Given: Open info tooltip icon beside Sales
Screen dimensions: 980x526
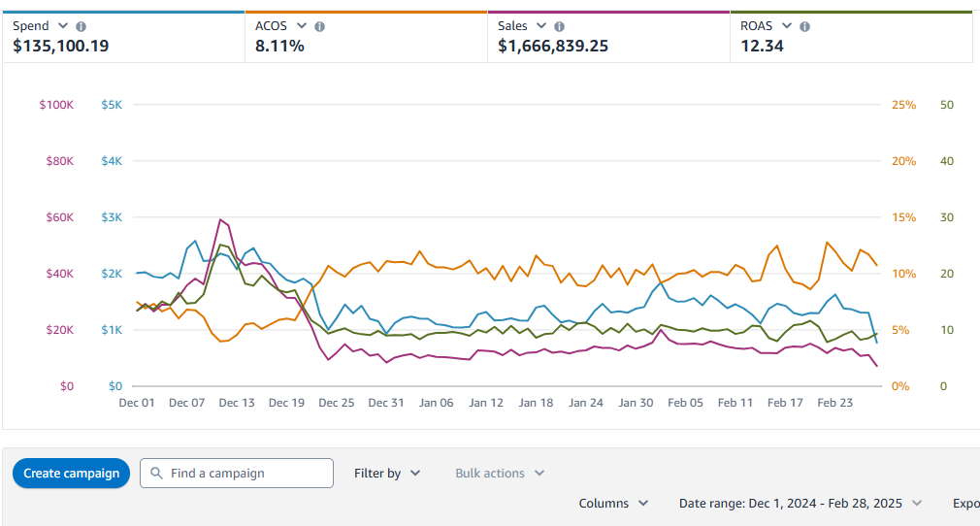Looking at the screenshot, I should pos(559,26).
